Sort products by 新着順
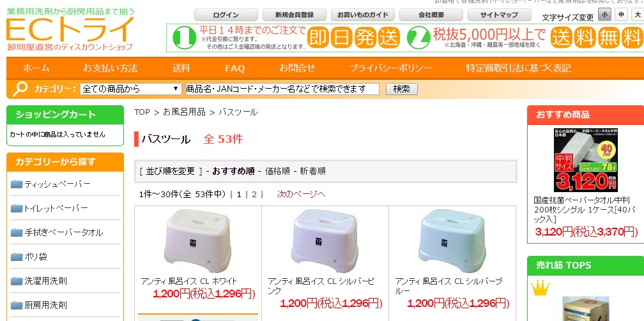Image resolution: width=644 pixels, height=321 pixels. coord(312,171)
